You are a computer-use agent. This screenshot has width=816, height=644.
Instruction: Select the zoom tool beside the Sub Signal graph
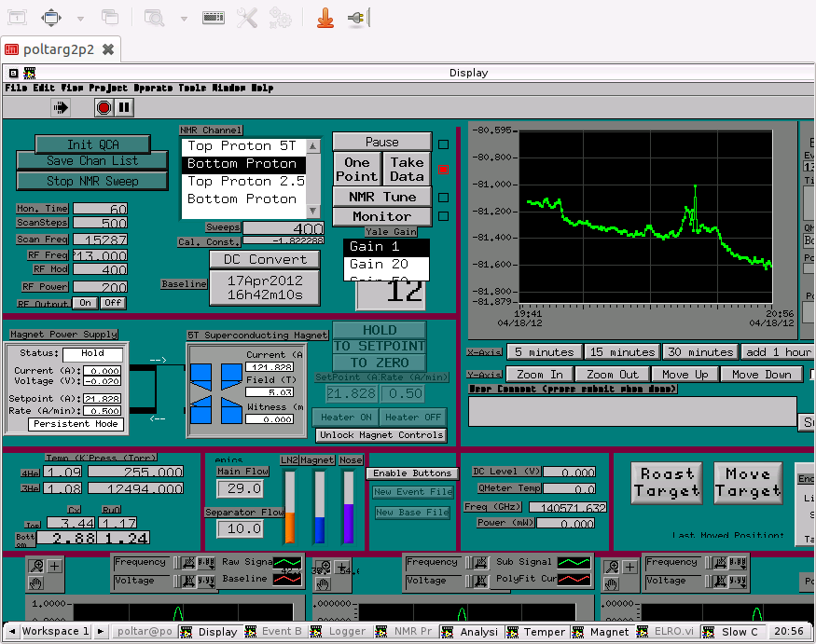[324, 567]
